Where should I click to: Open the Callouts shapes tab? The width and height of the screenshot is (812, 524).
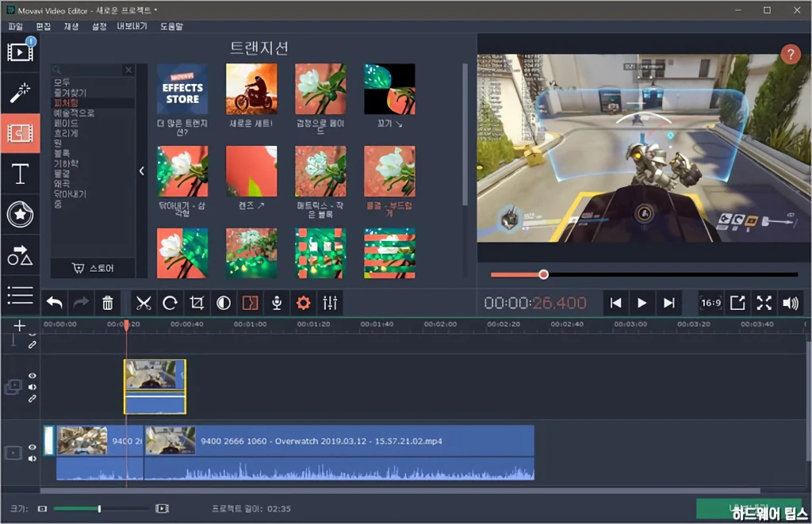pyautogui.click(x=20, y=255)
